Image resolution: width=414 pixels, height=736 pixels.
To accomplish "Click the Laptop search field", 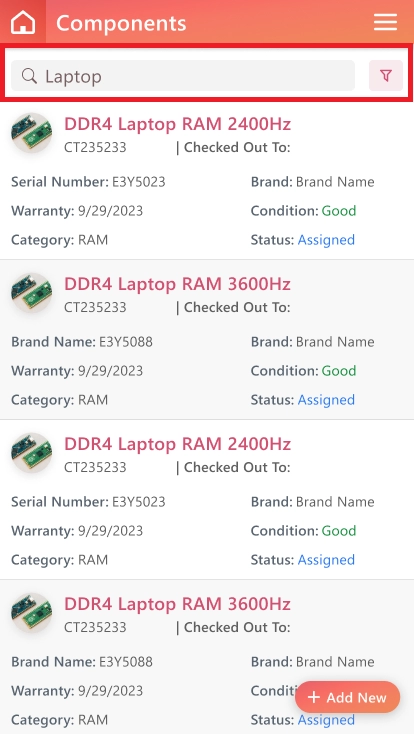I will [183, 76].
